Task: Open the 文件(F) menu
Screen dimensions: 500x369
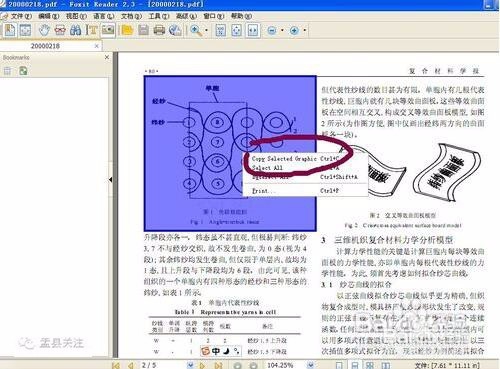Action: click(x=21, y=16)
